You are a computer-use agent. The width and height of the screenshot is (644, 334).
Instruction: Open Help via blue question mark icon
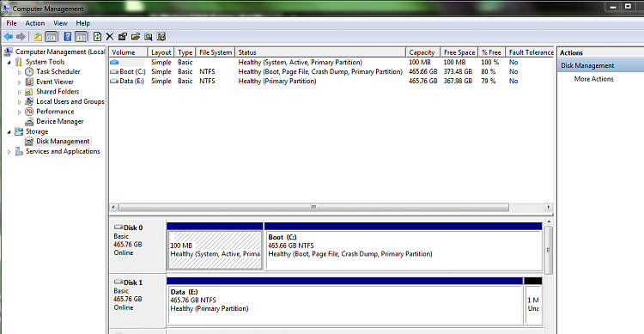(x=67, y=37)
